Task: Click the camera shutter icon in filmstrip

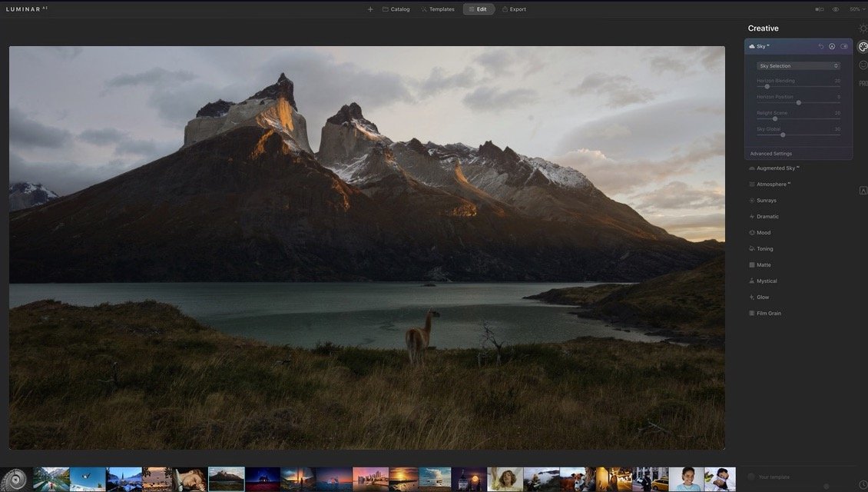Action: (x=15, y=479)
